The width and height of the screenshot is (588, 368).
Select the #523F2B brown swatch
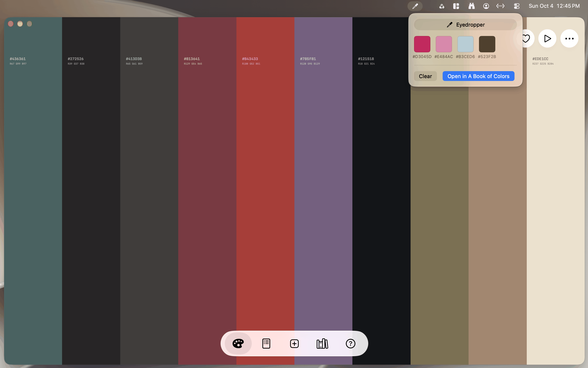[x=487, y=44]
